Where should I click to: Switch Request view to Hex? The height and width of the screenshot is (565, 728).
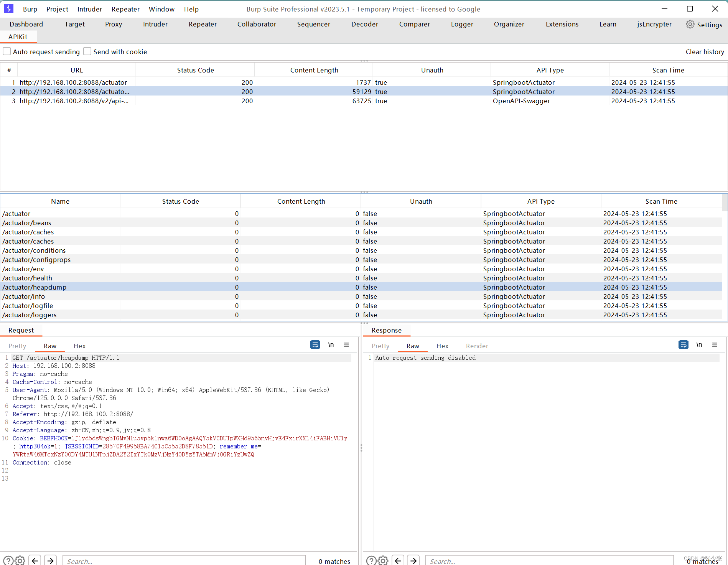[79, 346]
